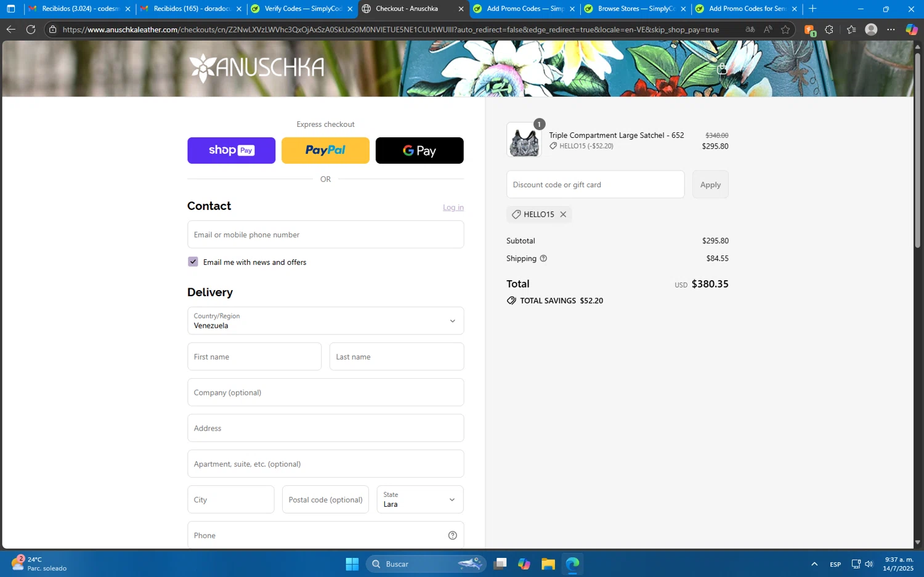View site information lock icon
924x577 pixels.
coord(53,30)
